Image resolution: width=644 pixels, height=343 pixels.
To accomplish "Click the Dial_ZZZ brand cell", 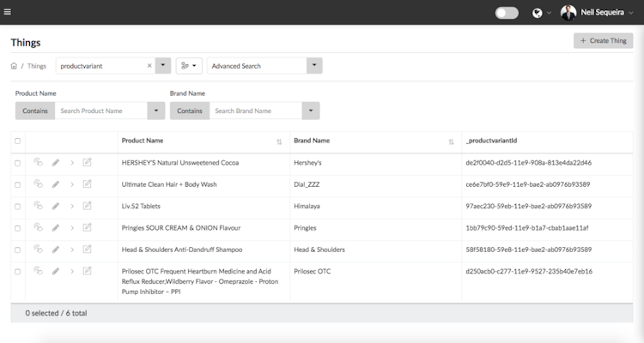I will 307,184.
